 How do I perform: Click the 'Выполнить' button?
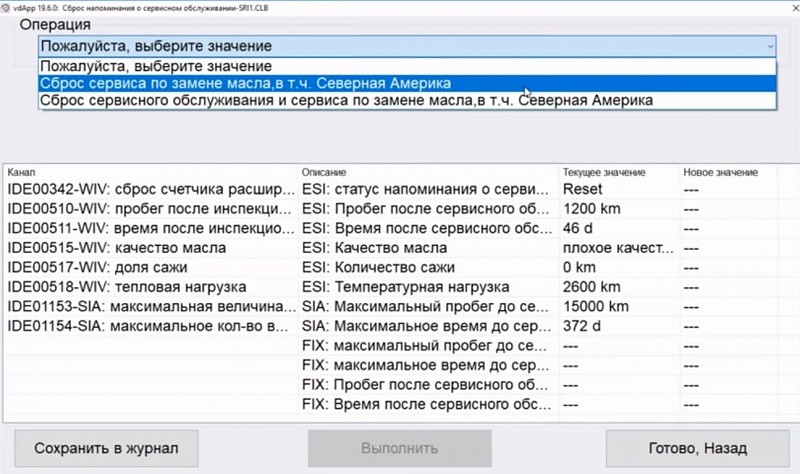(x=400, y=449)
